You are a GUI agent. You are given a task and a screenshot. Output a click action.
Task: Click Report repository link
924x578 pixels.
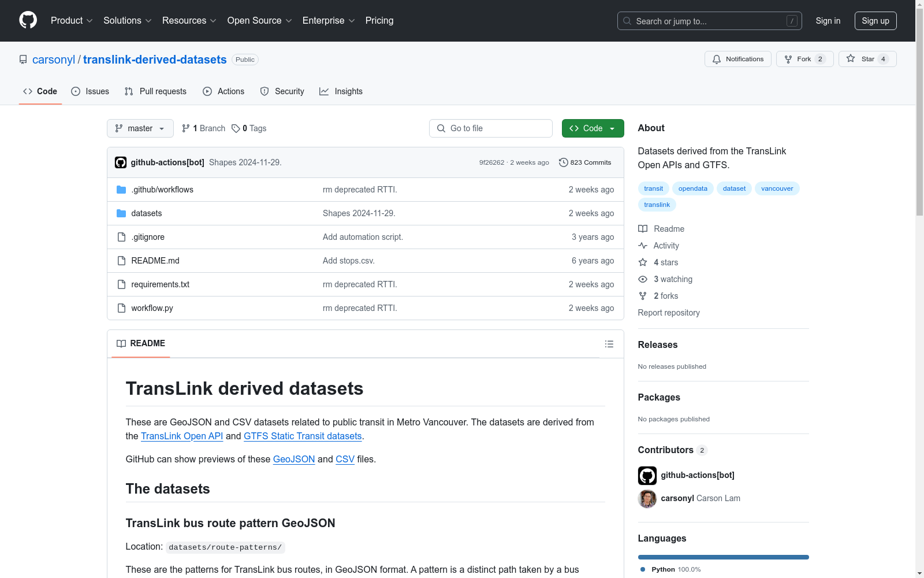[669, 313]
